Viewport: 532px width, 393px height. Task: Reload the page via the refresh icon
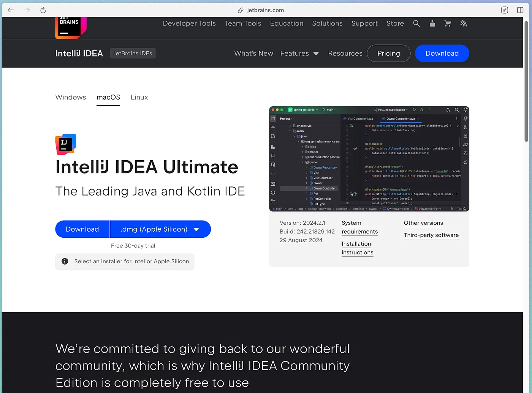tap(43, 10)
